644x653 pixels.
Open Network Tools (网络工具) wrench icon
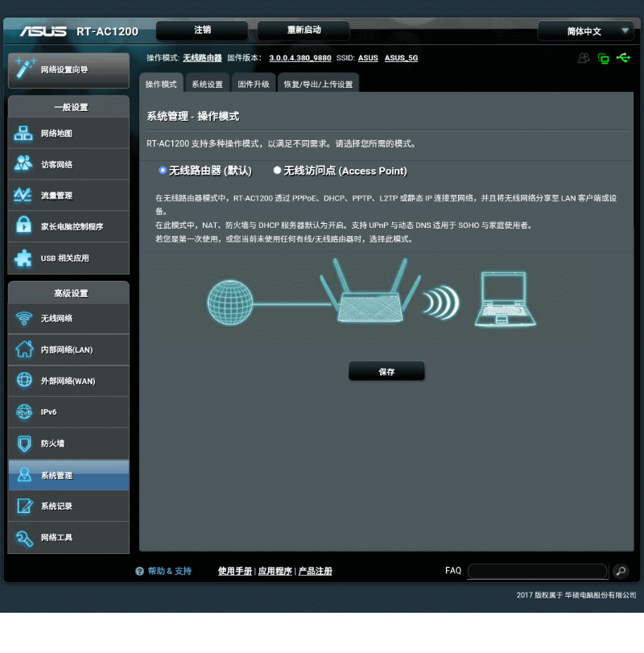click(x=24, y=538)
